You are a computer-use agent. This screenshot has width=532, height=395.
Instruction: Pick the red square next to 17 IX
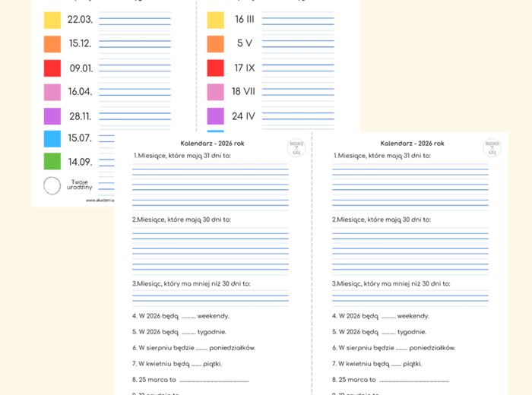pos(216,68)
